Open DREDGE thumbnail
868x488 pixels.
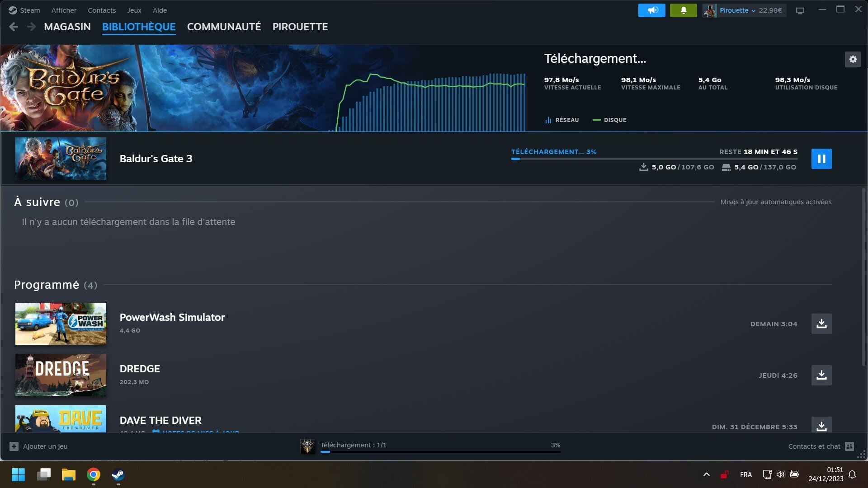click(61, 375)
